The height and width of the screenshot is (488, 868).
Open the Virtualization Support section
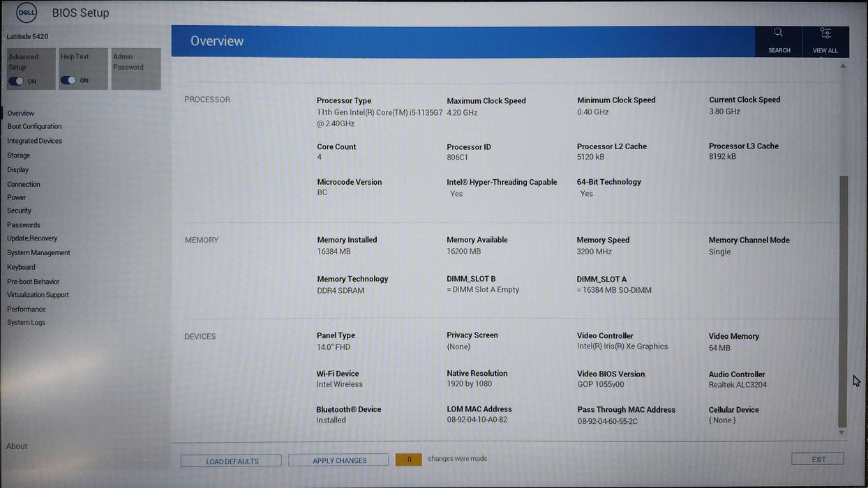(38, 295)
